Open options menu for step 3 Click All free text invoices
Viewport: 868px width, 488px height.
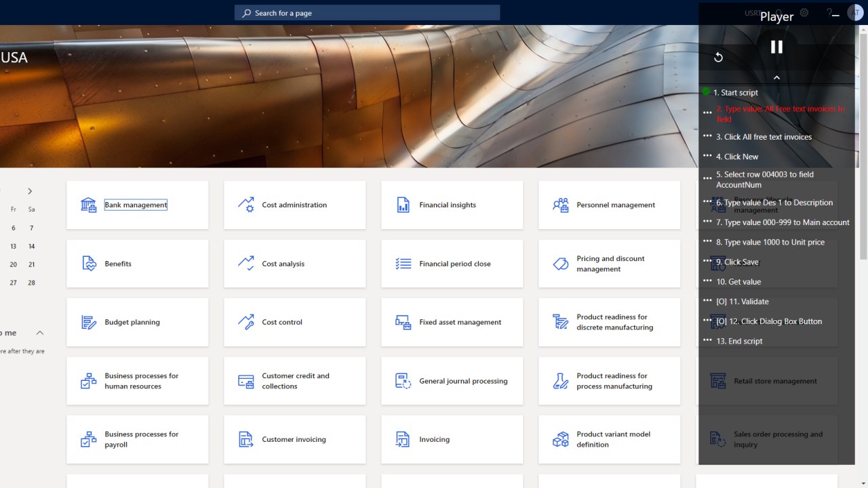point(707,136)
